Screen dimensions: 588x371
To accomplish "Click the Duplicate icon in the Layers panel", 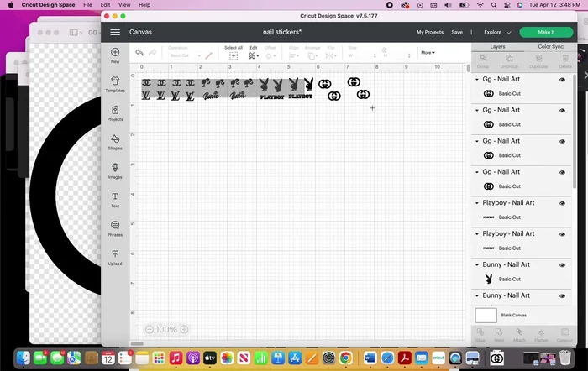I will pos(538,60).
